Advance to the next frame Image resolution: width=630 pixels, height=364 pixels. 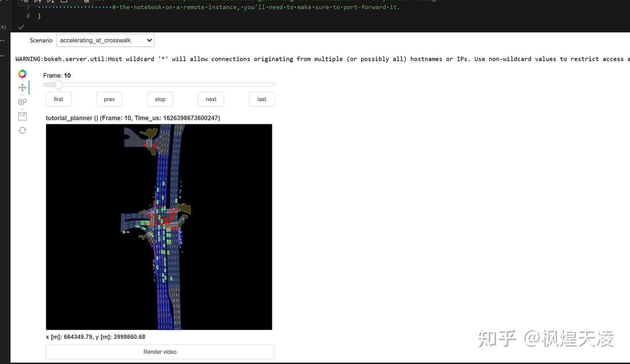(211, 99)
